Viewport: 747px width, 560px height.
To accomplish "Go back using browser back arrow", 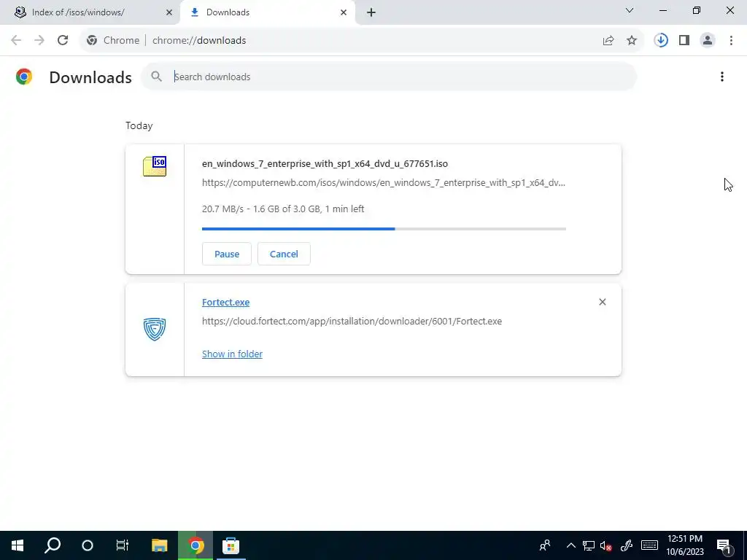I will coord(16,41).
